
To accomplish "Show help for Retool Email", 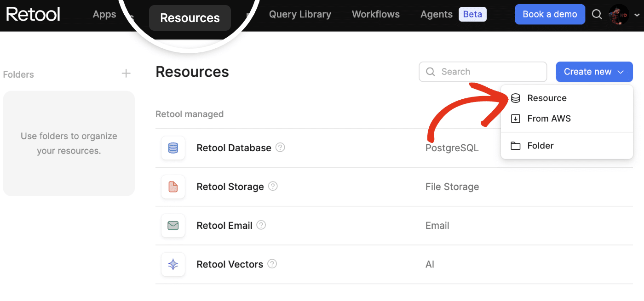I will (261, 225).
